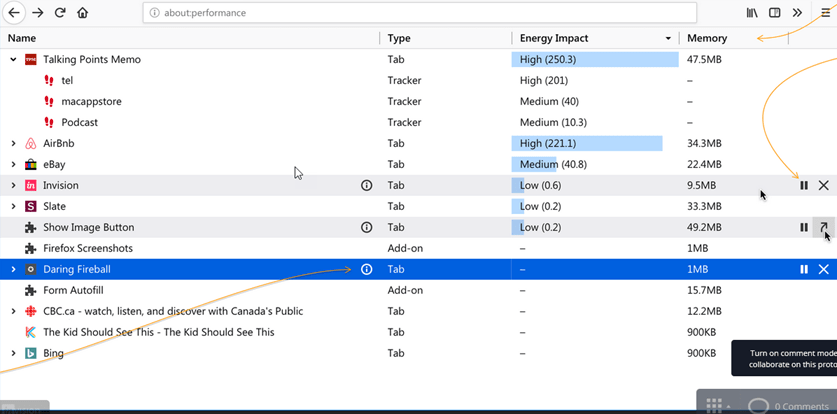
Task: Open the Energy Impact sort dropdown arrow
Action: coord(668,38)
